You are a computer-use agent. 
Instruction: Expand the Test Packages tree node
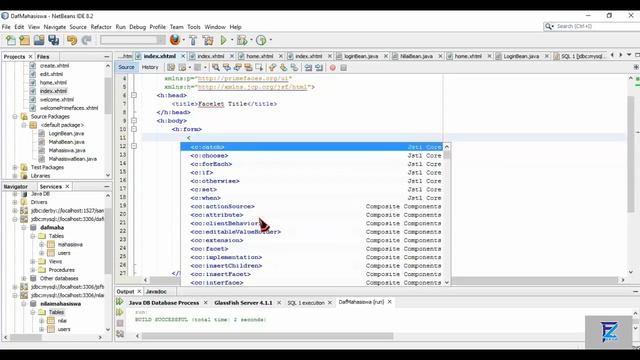[x=15, y=167]
